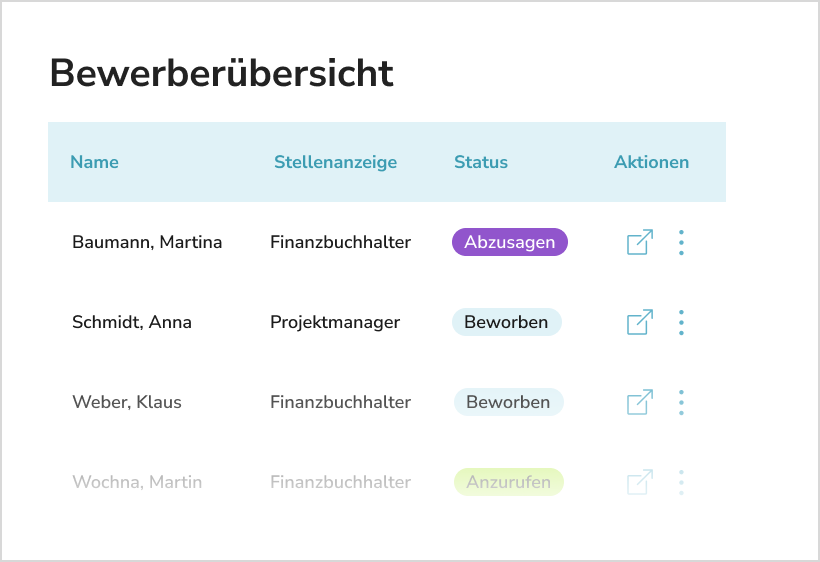Click Weber, Klaus's Beworben status badge

pyautogui.click(x=508, y=402)
